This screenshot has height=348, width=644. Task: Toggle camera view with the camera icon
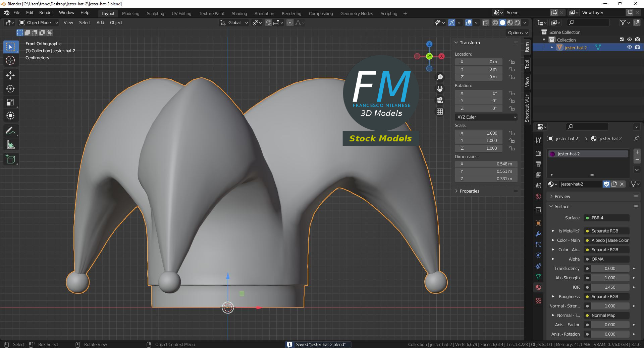point(440,100)
